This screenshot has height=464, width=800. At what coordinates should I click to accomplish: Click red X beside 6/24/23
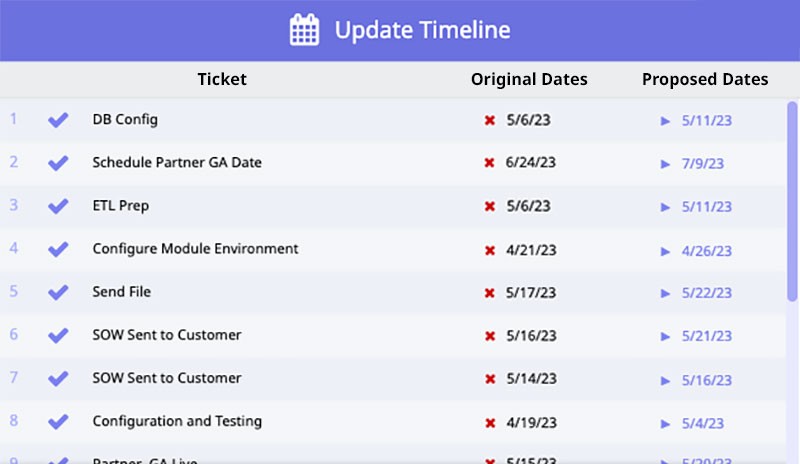[x=489, y=163]
